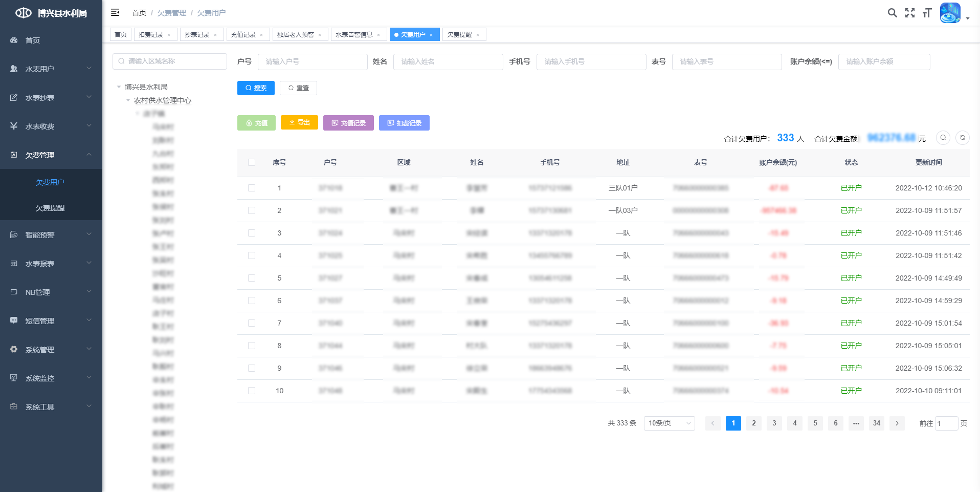Click the round refresh icon above table
This screenshot has width=980, height=492.
(962, 138)
